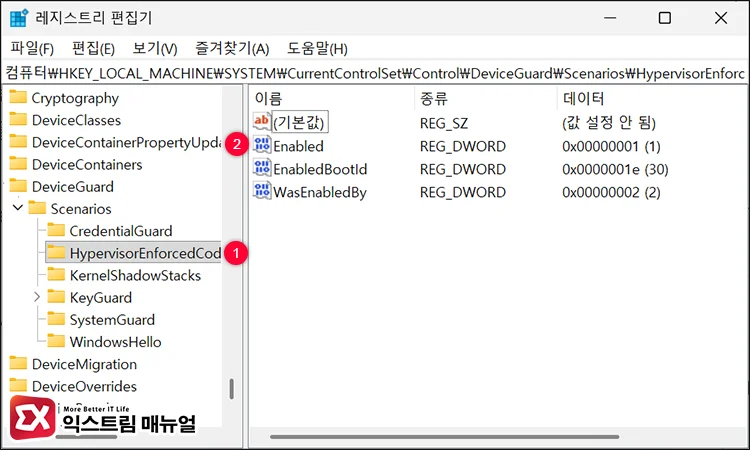Open the 편집(E) menu
This screenshot has width=750, height=450.
(93, 48)
